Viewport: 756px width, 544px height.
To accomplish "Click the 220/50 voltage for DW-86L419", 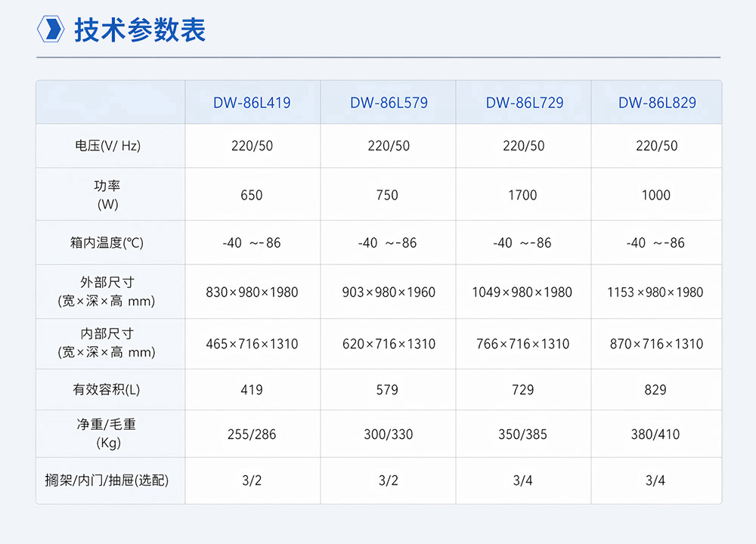I will click(252, 146).
